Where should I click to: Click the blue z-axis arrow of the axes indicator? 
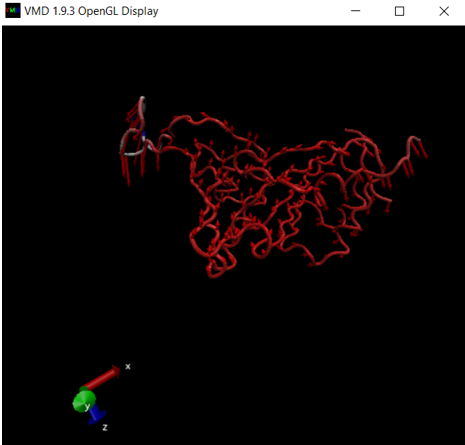pyautogui.click(x=97, y=415)
